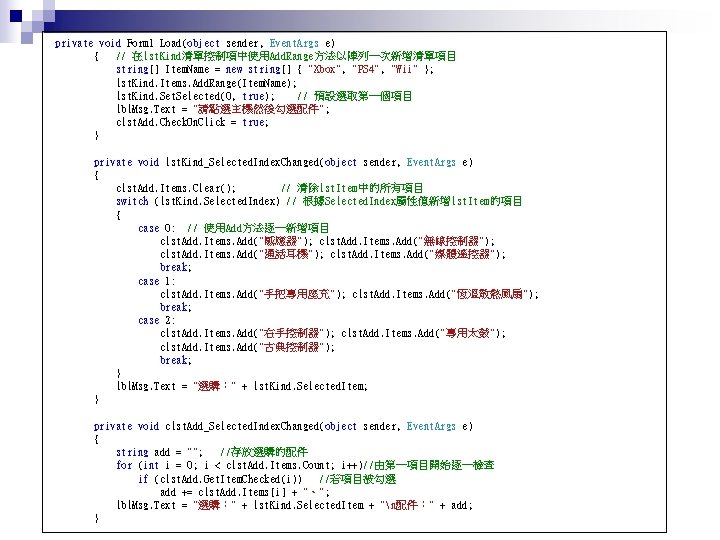Click the comment 清除lstItem中的所有項目

coord(352,188)
